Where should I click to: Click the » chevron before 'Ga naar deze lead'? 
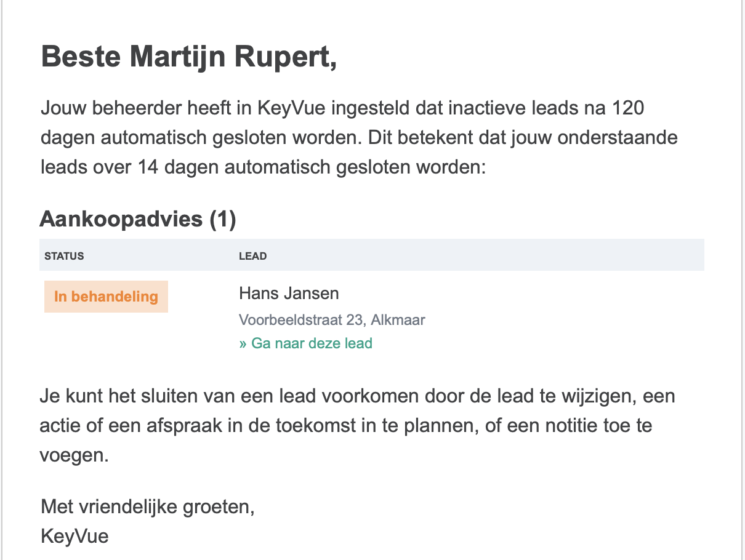[243, 343]
